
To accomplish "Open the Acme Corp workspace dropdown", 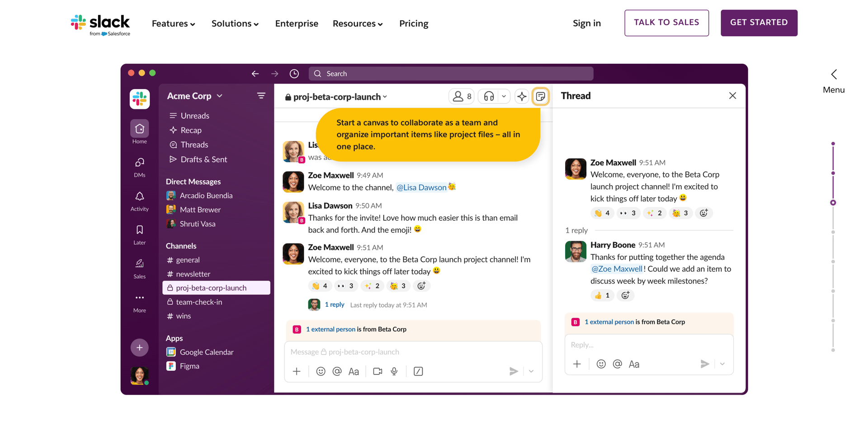I will click(194, 96).
